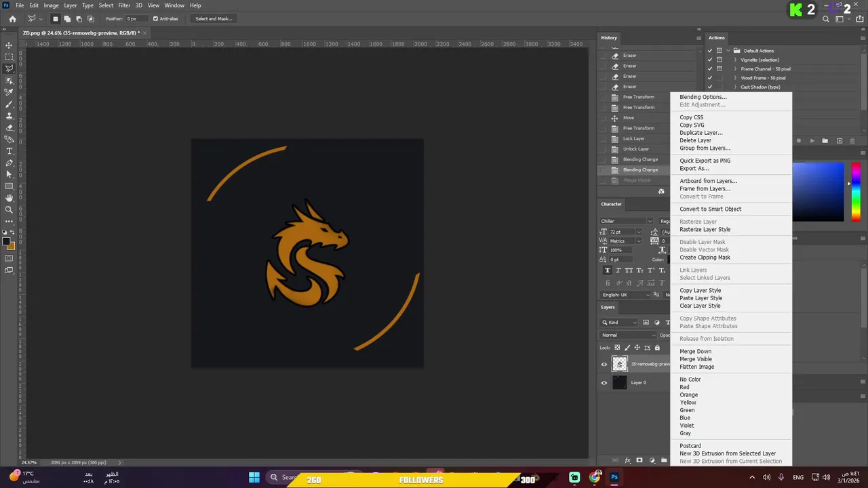This screenshot has width=868, height=488.
Task: Click the Select and Mask... button
Action: click(x=214, y=19)
